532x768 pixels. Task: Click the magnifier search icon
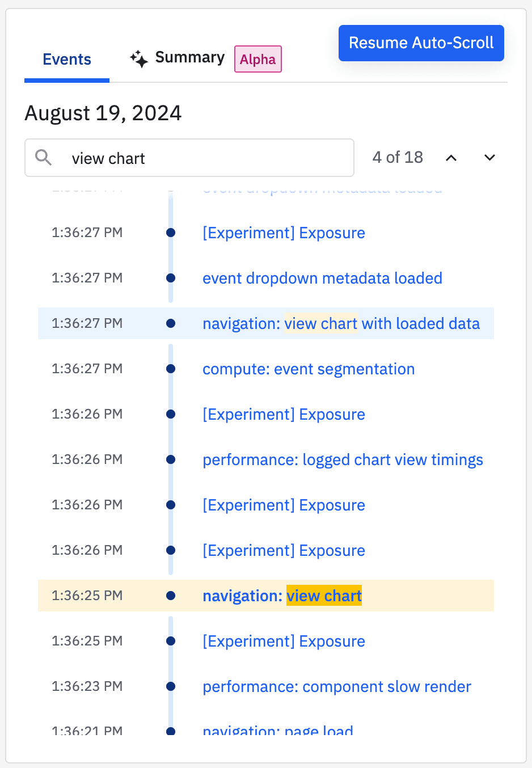(44, 158)
